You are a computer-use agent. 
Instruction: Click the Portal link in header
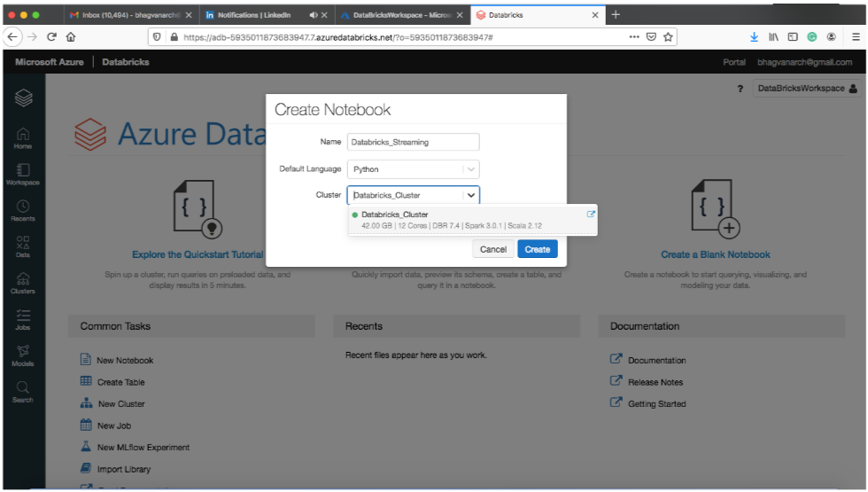click(x=734, y=62)
